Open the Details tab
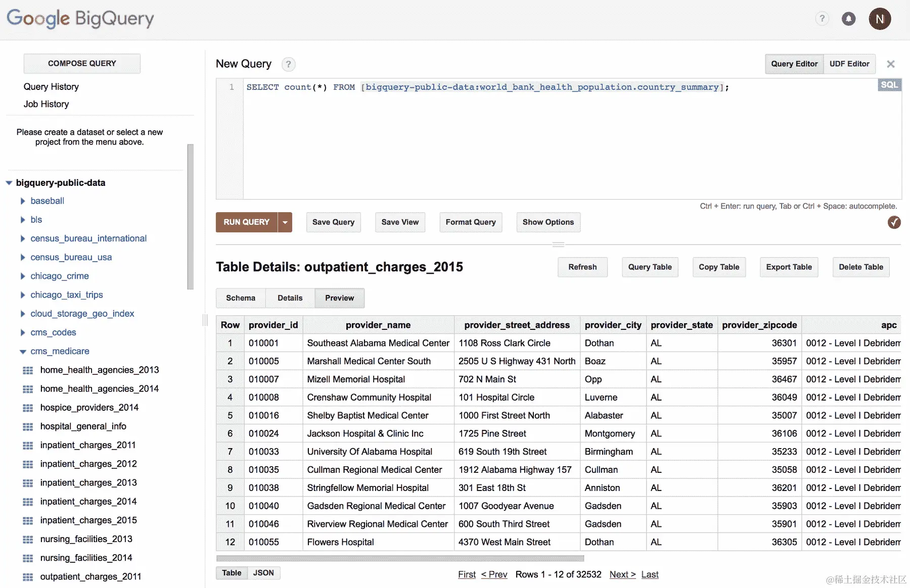910x588 pixels. point(290,298)
